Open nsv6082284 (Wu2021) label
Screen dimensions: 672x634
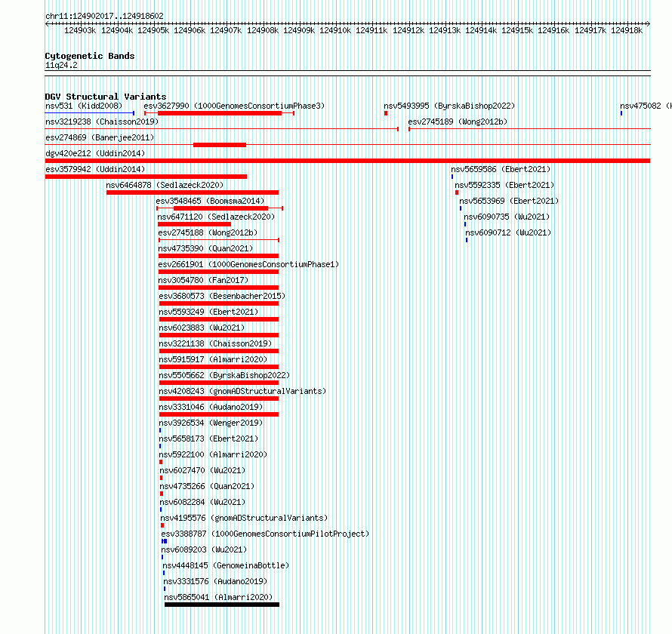pos(202,502)
